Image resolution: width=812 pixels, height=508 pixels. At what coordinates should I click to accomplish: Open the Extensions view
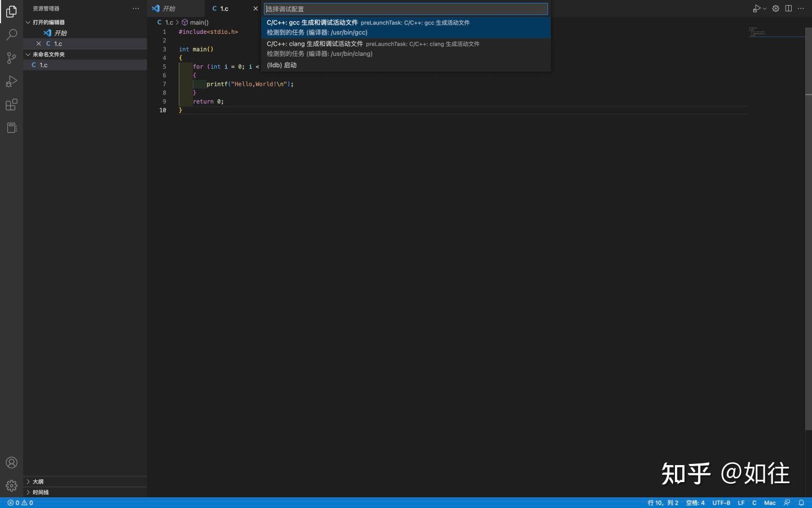pyautogui.click(x=11, y=105)
